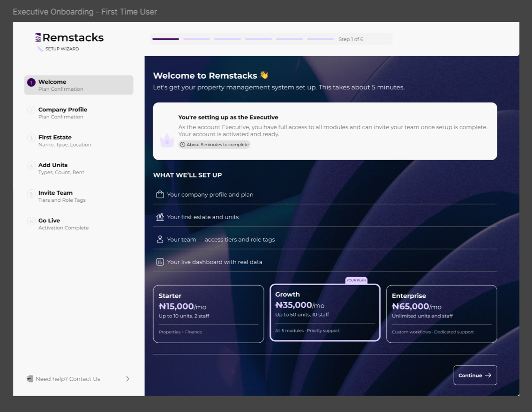
Task: Click the ₦35,000/mo price
Action: point(300,305)
